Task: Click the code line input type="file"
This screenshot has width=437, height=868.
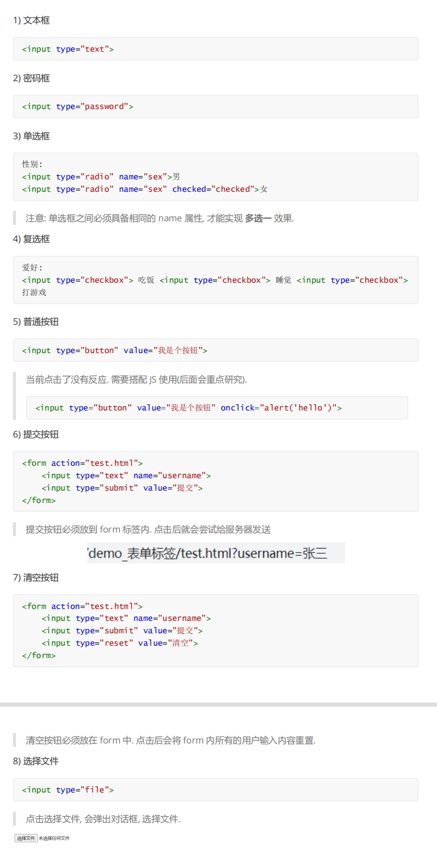Action: click(x=68, y=790)
